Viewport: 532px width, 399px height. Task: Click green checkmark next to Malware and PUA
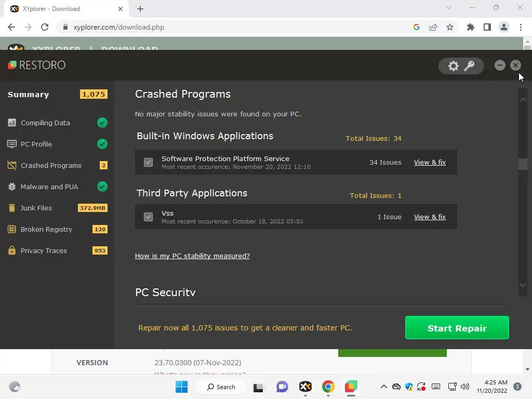click(102, 187)
